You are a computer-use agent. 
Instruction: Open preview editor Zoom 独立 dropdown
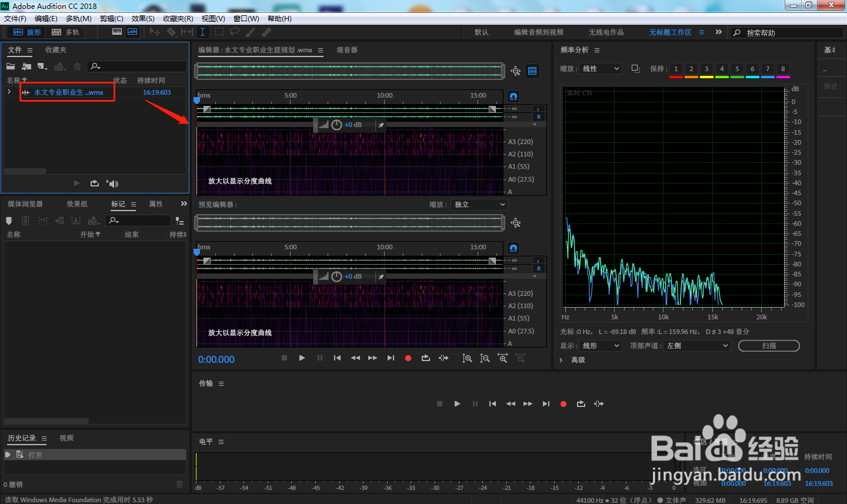click(479, 205)
